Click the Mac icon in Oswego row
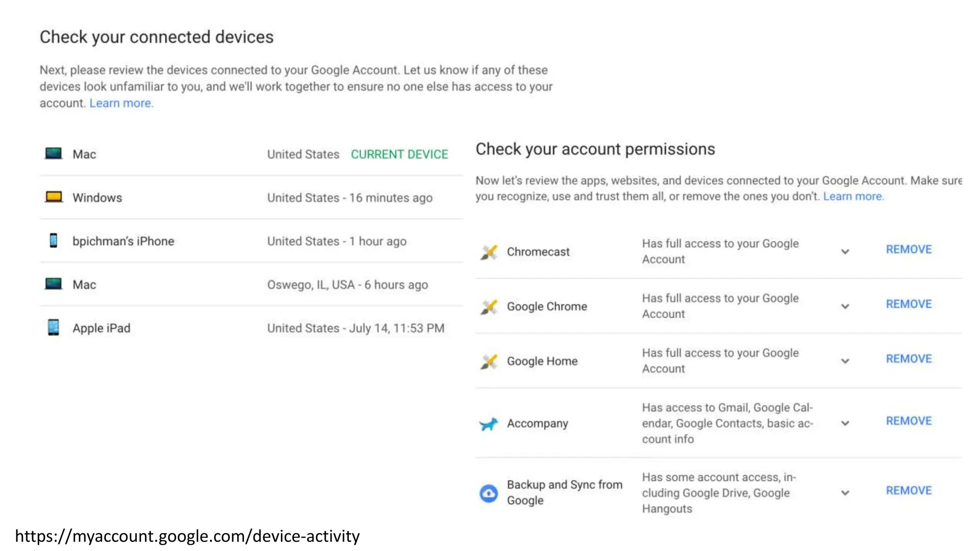The image size is (980, 551). coord(54,284)
